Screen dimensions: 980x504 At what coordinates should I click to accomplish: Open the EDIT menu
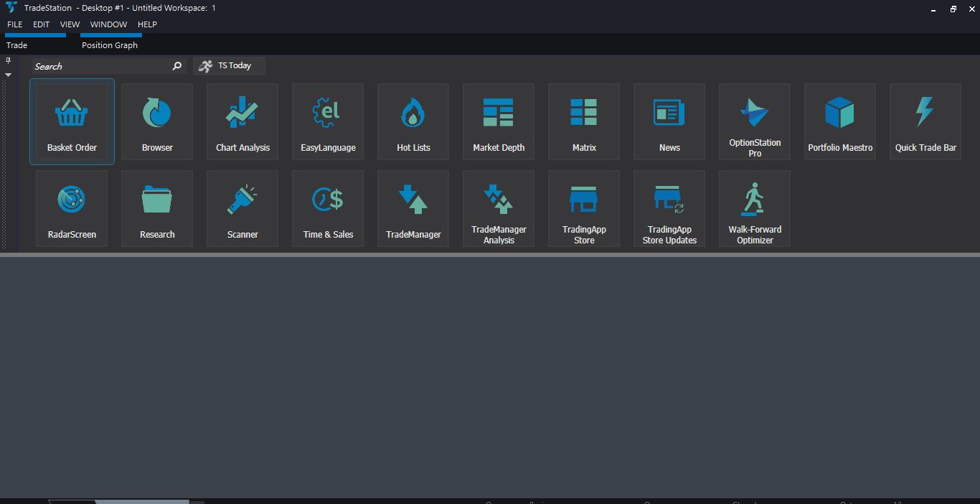pyautogui.click(x=41, y=24)
